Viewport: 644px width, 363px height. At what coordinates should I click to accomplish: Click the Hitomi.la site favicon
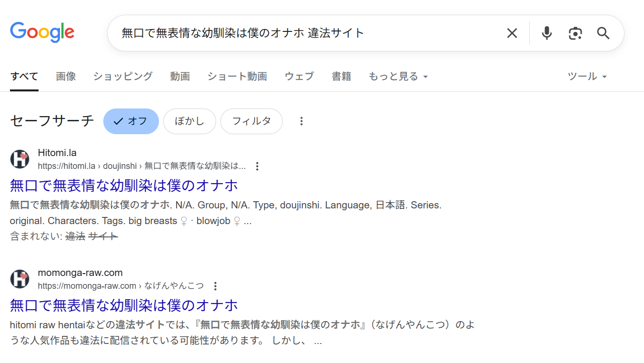pyautogui.click(x=20, y=159)
